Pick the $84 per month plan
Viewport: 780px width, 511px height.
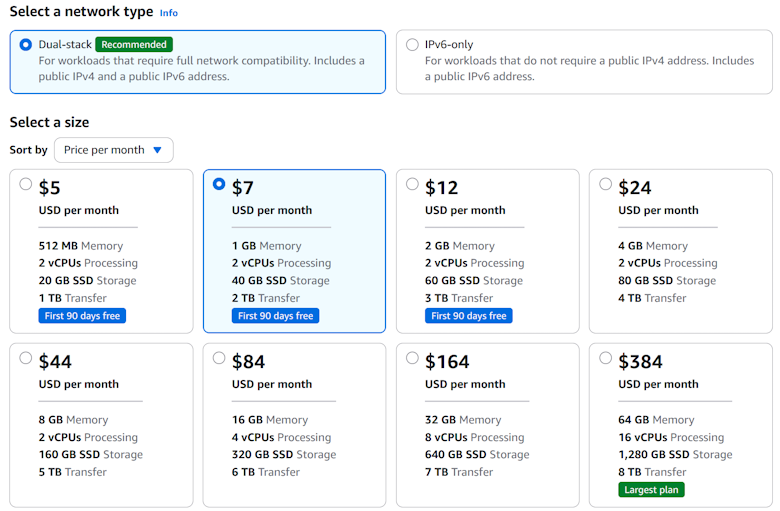tap(219, 358)
